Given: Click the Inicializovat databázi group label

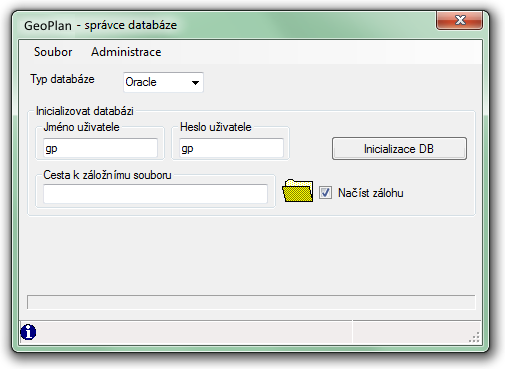Looking at the screenshot, I should [85, 111].
